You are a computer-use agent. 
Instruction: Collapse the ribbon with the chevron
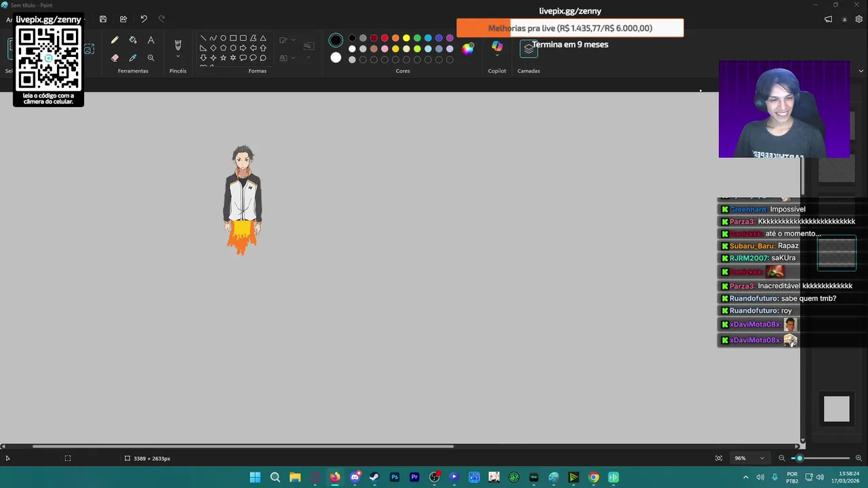(x=861, y=70)
